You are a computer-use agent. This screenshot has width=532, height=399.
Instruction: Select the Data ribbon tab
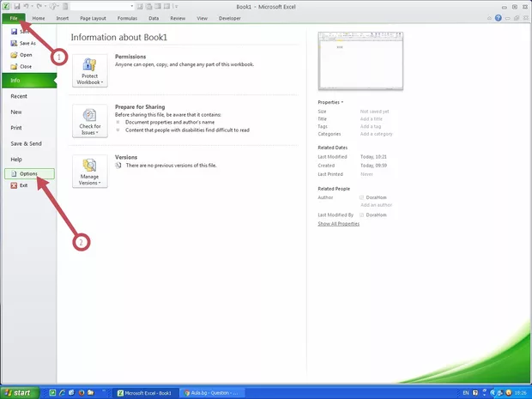[x=154, y=18]
